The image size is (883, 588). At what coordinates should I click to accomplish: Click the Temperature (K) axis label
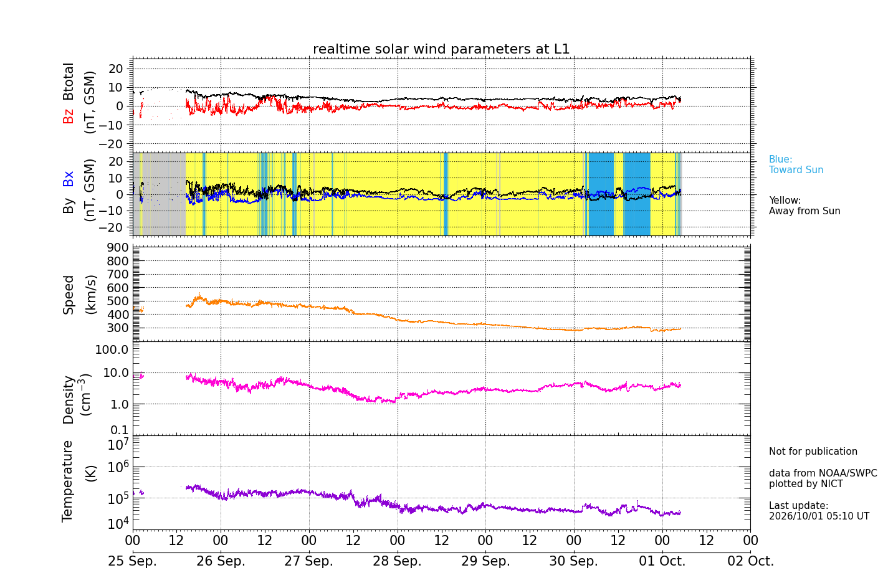(79, 481)
